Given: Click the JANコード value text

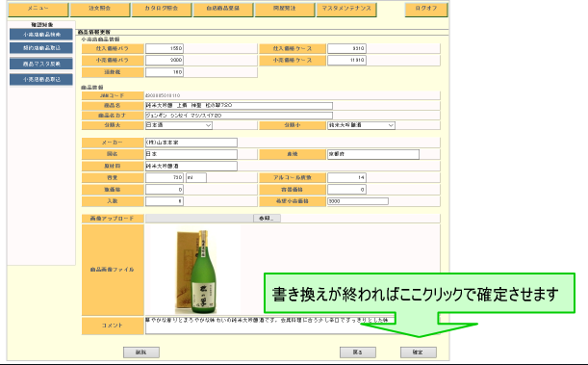Looking at the screenshot, I should pos(163,95).
